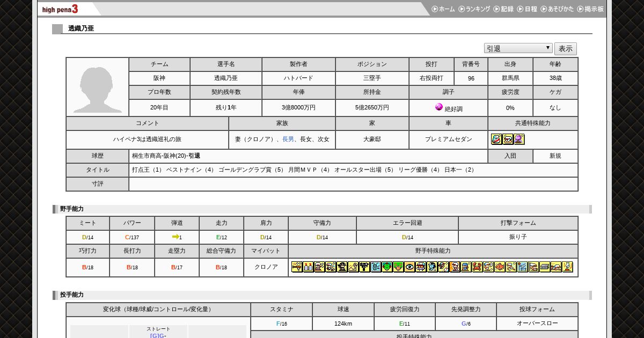Click the C/137 power value

(132, 237)
